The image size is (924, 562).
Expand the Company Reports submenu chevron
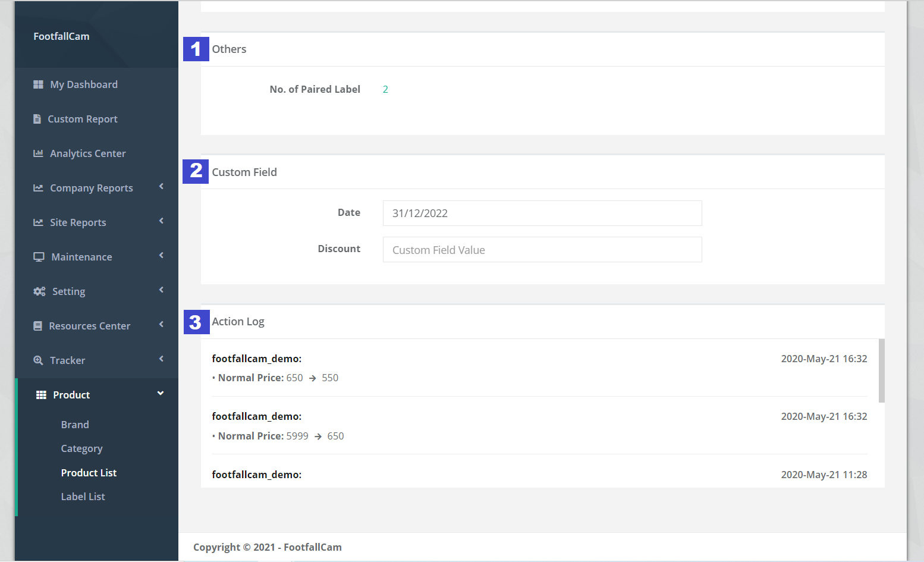point(161,187)
